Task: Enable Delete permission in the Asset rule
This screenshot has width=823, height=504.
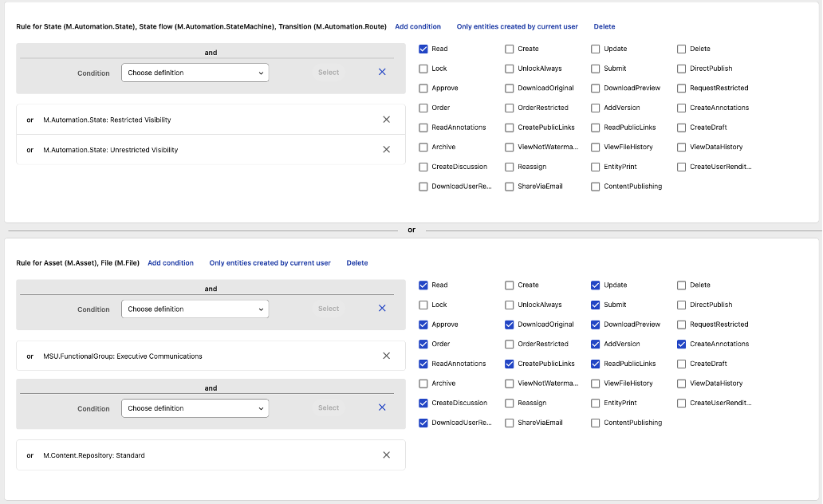Action: coord(682,285)
